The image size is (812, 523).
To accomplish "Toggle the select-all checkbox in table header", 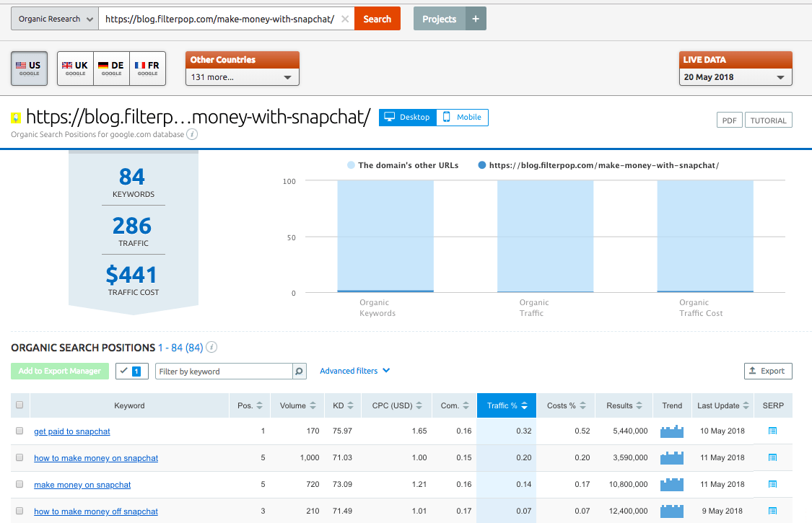I will 19,405.
